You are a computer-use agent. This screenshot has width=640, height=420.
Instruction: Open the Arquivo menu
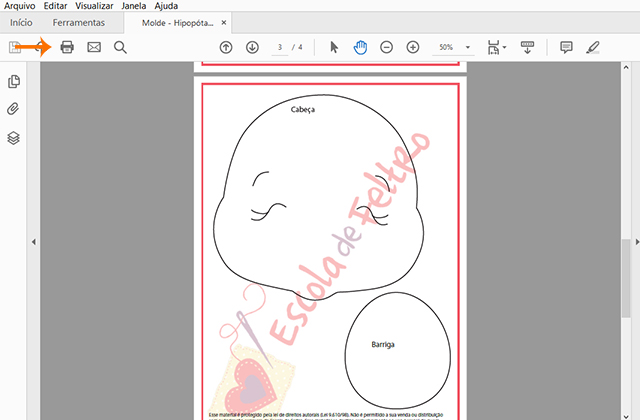click(18, 6)
